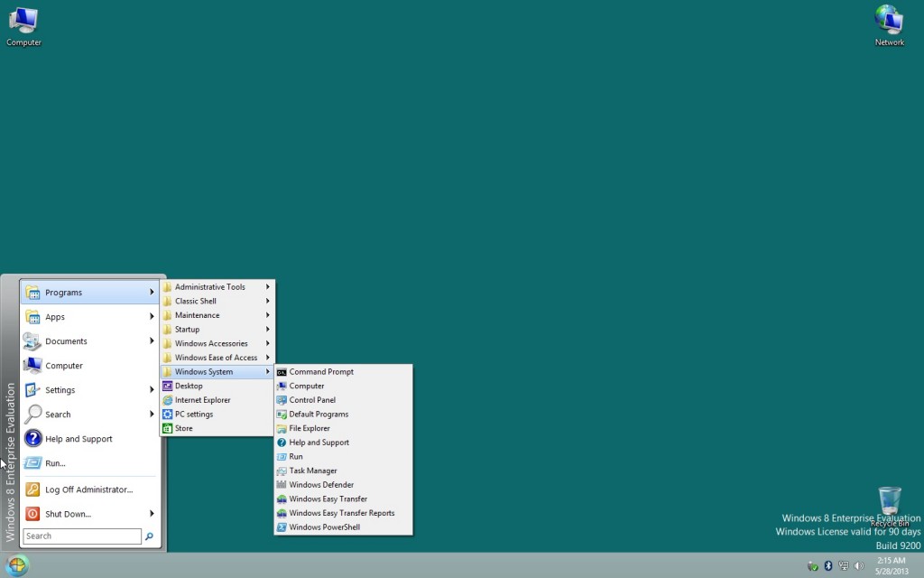Viewport: 924px width, 578px height.
Task: Expand the Settings submenu arrow
Action: pyautogui.click(x=152, y=390)
